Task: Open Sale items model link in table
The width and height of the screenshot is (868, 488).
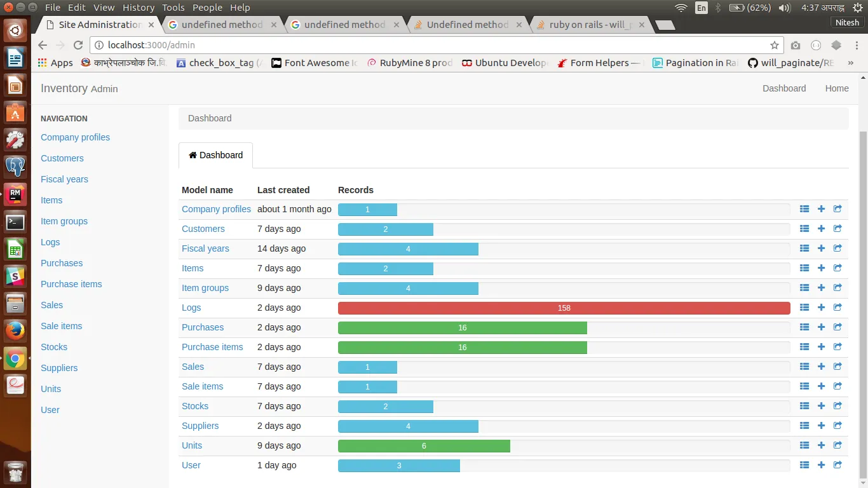Action: pos(202,386)
